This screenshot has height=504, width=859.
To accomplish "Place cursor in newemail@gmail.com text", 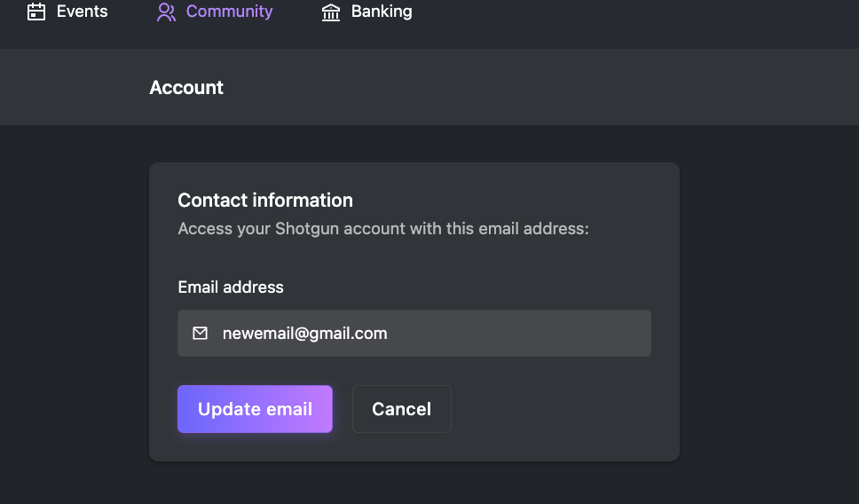I will (x=304, y=333).
